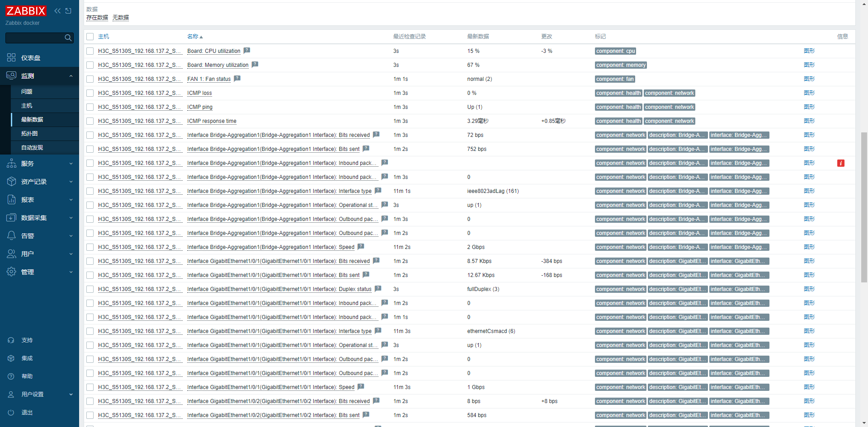Open the Dashboard (仪表盘) icon

tap(11, 57)
